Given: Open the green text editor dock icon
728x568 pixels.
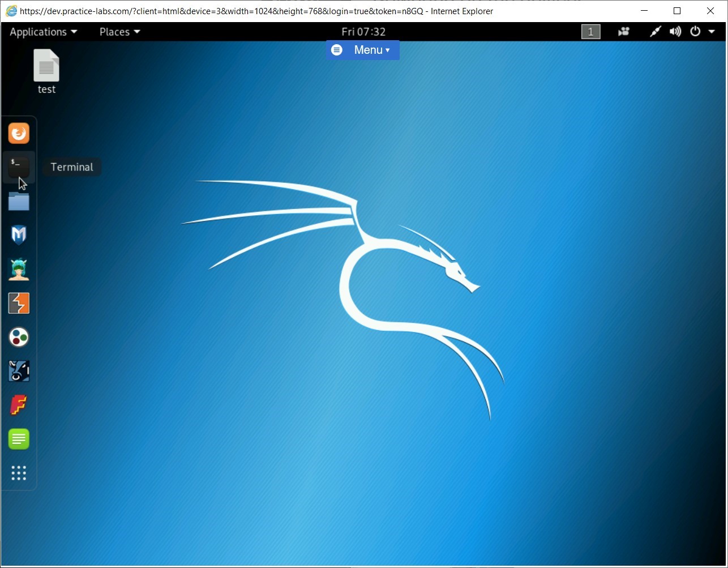Looking at the screenshot, I should [19, 439].
